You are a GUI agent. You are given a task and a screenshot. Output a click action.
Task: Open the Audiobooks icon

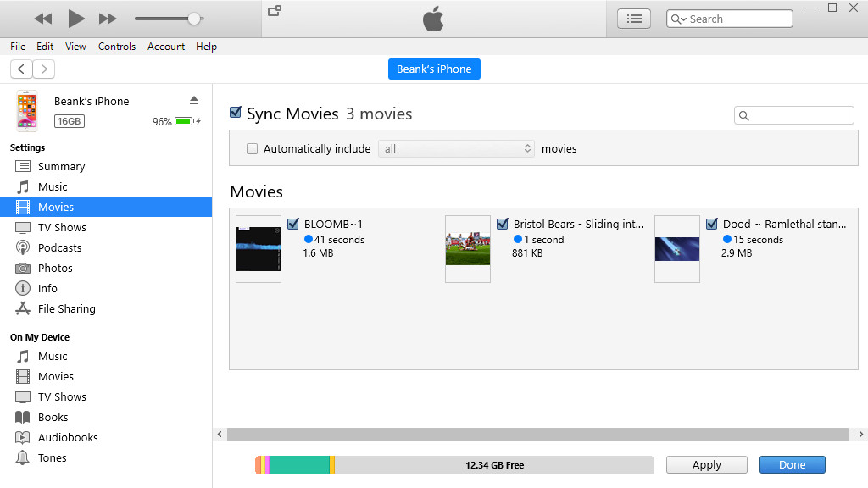(23, 437)
